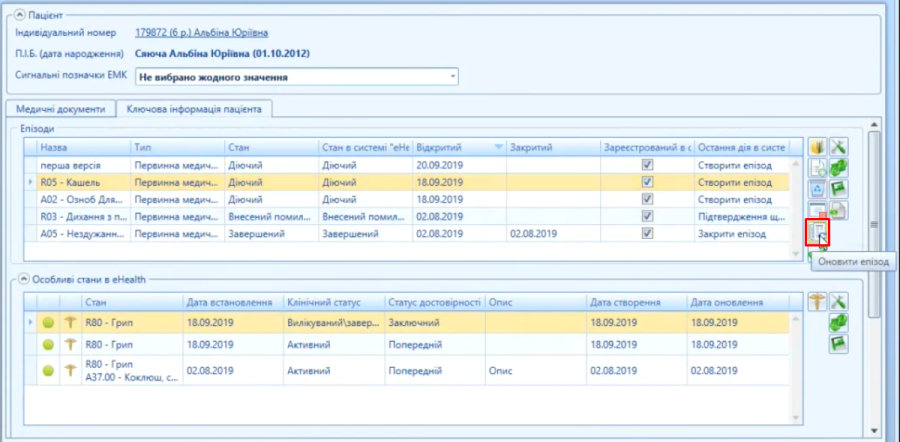
Task: Click the document with magnifier icon in Епізоди
Action: pos(817,168)
